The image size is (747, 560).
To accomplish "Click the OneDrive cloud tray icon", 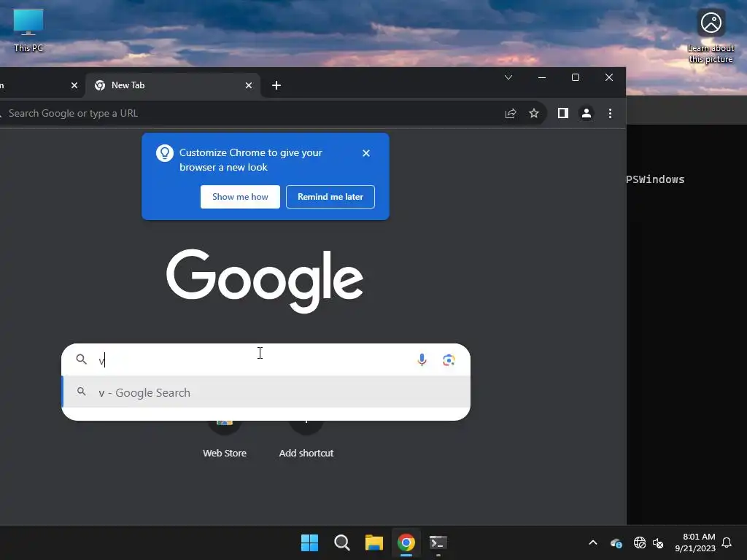I will click(x=616, y=542).
